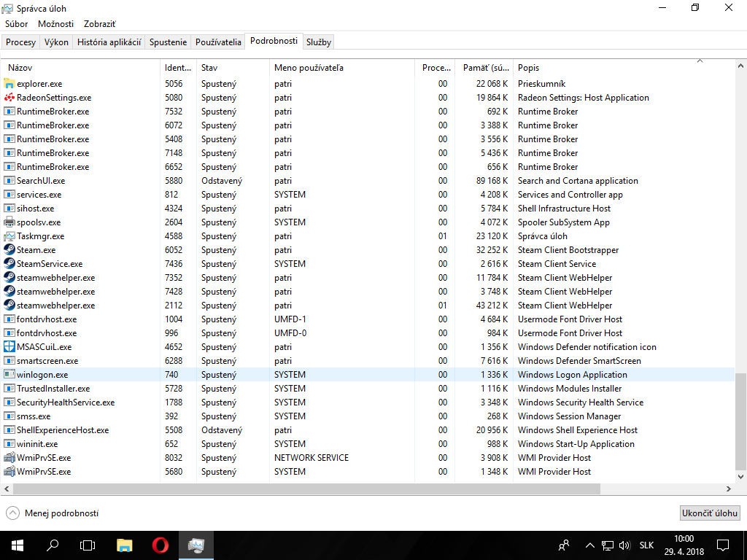
Task: Click icon of WmiPrvSE.exe with PID 8032
Action: pyautogui.click(x=9, y=458)
